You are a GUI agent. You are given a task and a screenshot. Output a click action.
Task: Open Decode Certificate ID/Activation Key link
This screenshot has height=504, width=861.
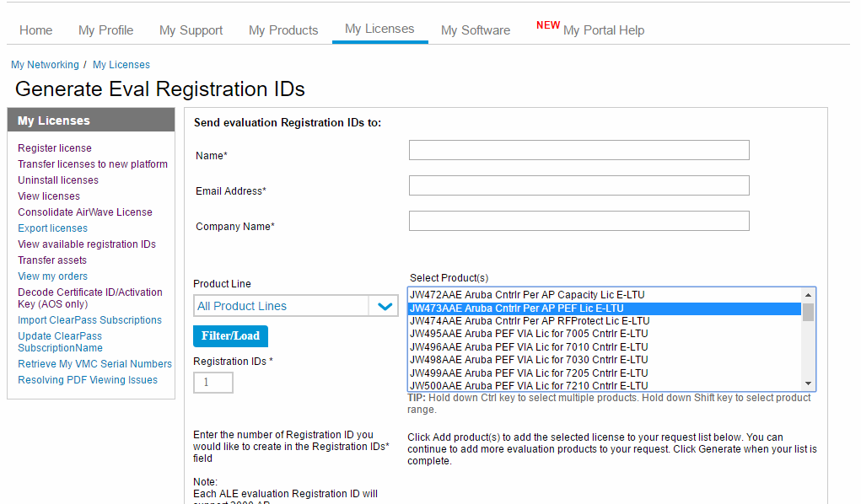click(89, 298)
